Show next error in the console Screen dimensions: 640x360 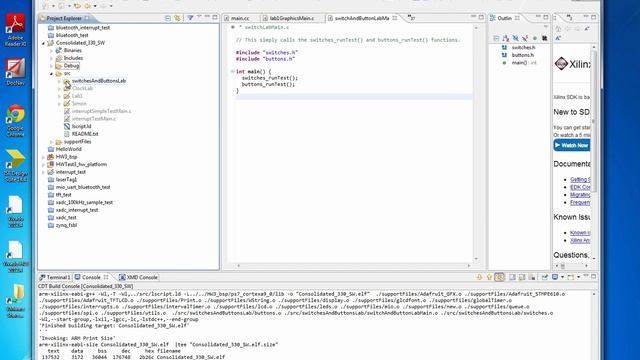coord(480,277)
